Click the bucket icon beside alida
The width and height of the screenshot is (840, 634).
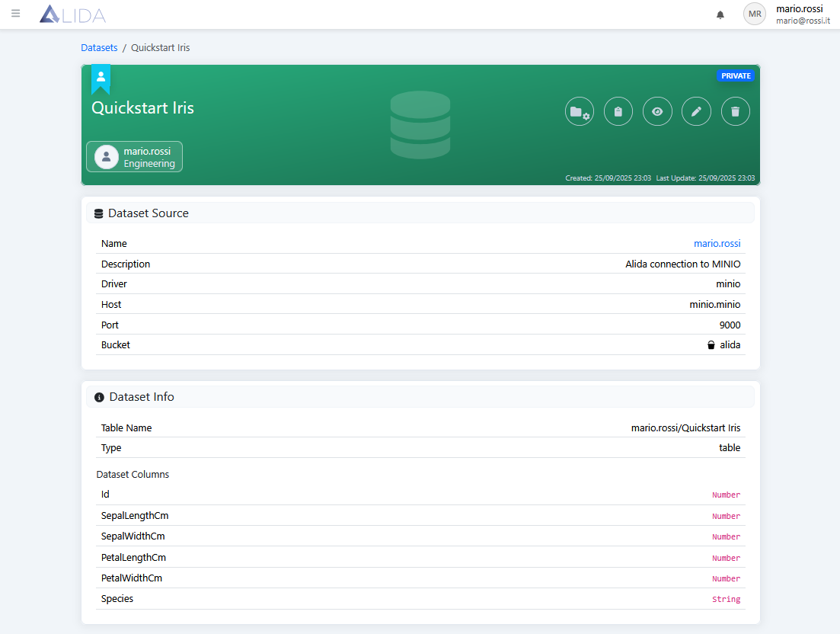(711, 345)
